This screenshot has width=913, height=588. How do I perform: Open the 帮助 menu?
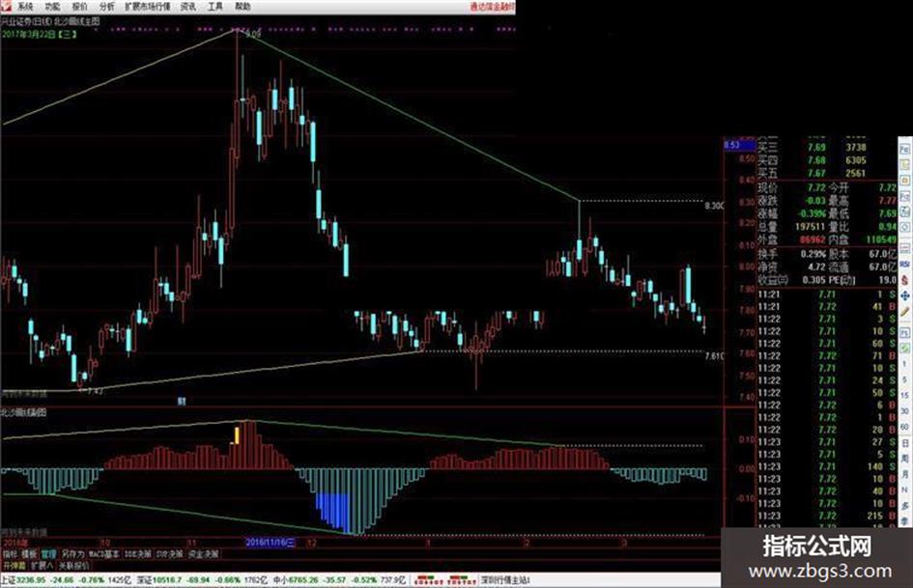(243, 7)
